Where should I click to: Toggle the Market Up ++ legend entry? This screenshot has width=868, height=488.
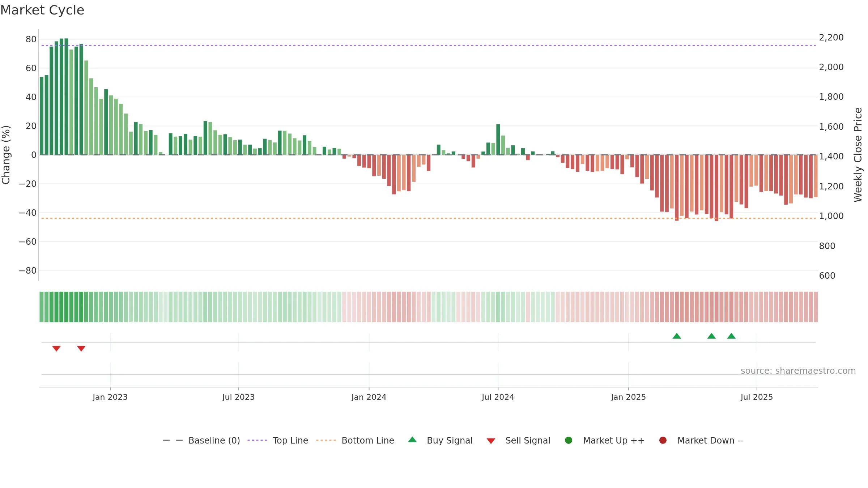tap(604, 440)
